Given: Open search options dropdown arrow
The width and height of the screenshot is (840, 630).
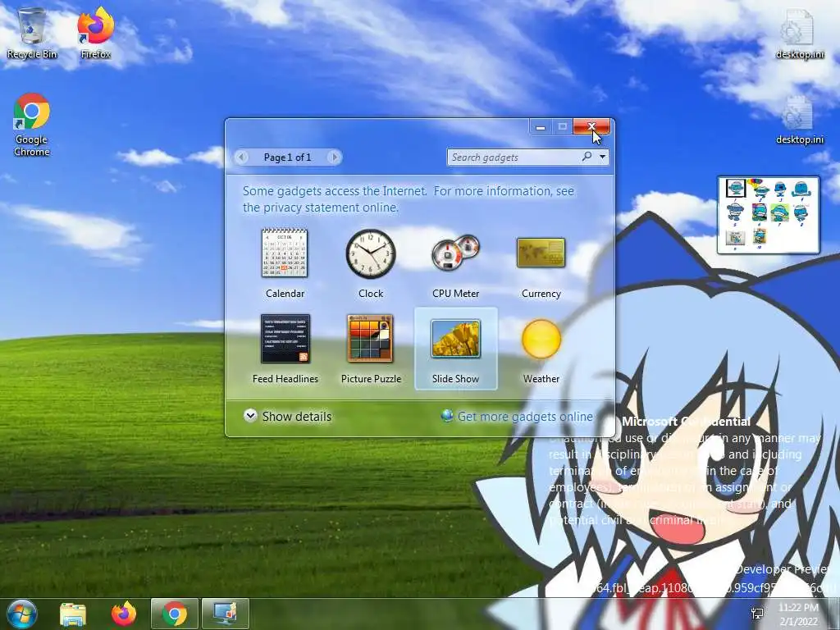Looking at the screenshot, I should pyautogui.click(x=603, y=157).
